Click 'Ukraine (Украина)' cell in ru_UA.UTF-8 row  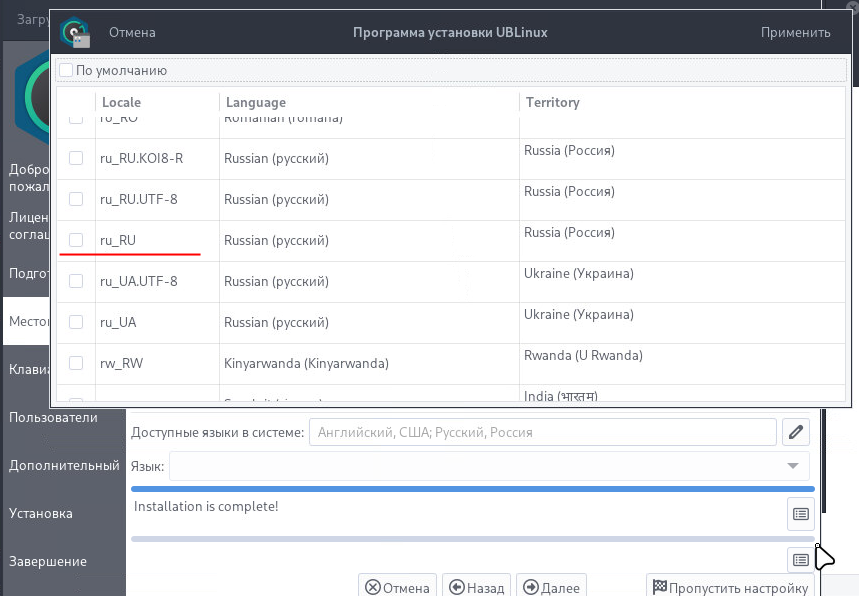579,273
